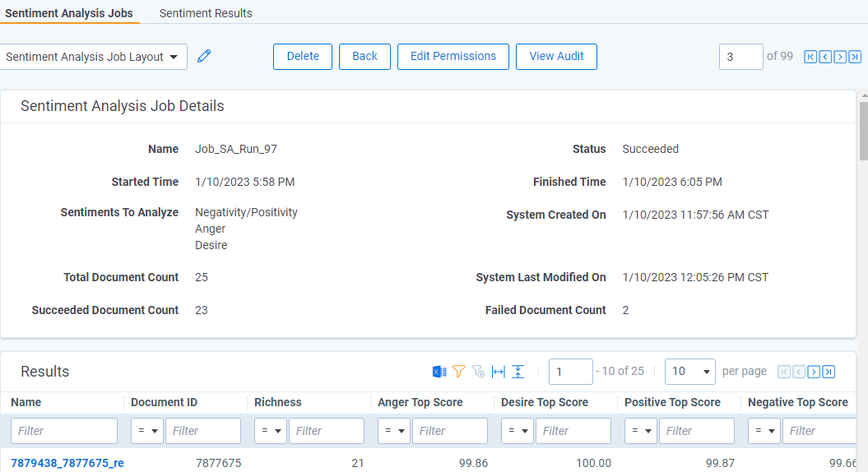Viewport: 868px width, 472px height.
Task: Open Positive Top Score operator dropdown
Action: [x=641, y=431]
